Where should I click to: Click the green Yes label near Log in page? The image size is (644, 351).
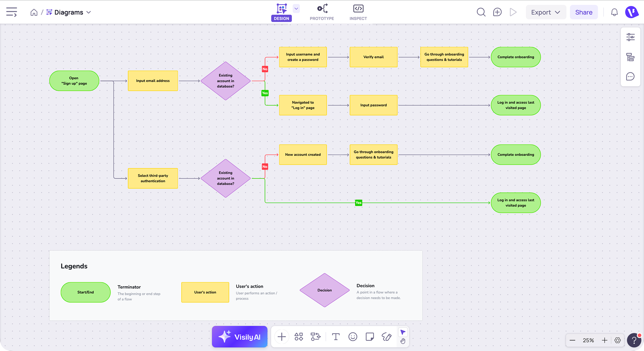pyautogui.click(x=265, y=93)
